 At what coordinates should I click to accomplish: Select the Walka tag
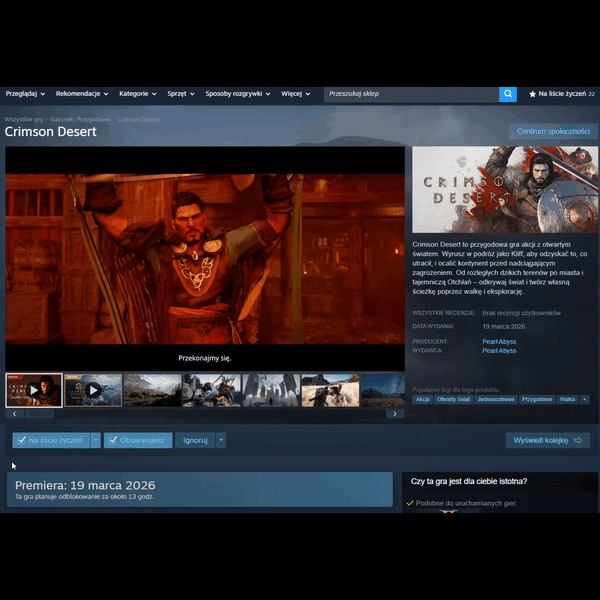point(567,399)
